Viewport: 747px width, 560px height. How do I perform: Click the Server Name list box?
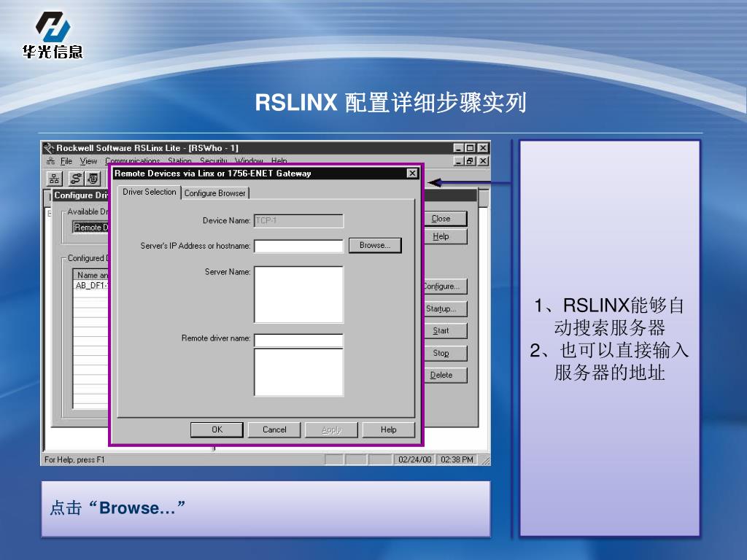tap(298, 295)
